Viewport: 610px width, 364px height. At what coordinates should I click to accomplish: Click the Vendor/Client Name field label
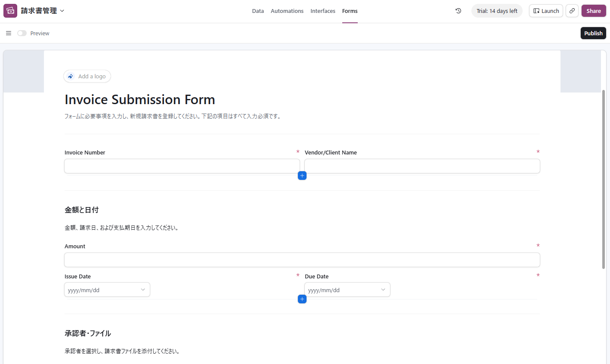point(331,152)
